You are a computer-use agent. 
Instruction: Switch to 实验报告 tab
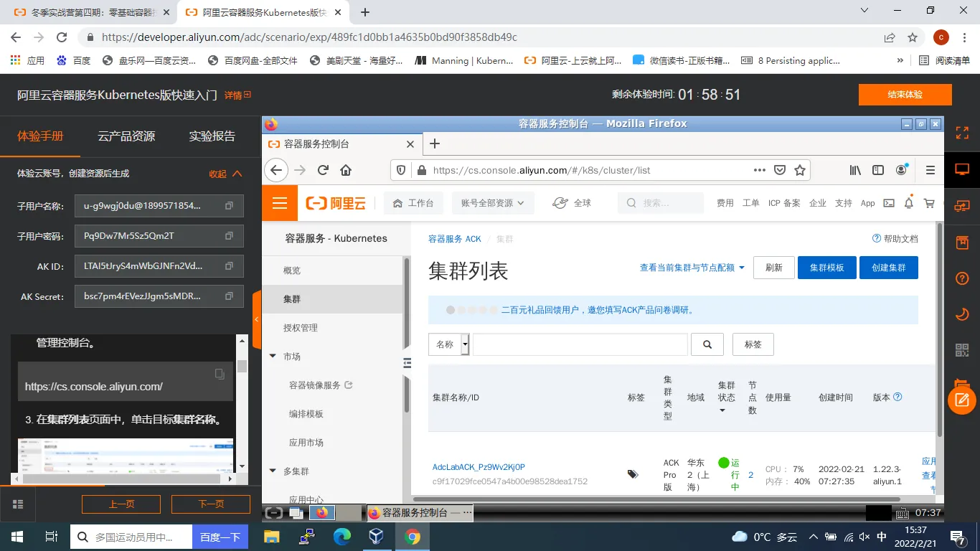212,136
